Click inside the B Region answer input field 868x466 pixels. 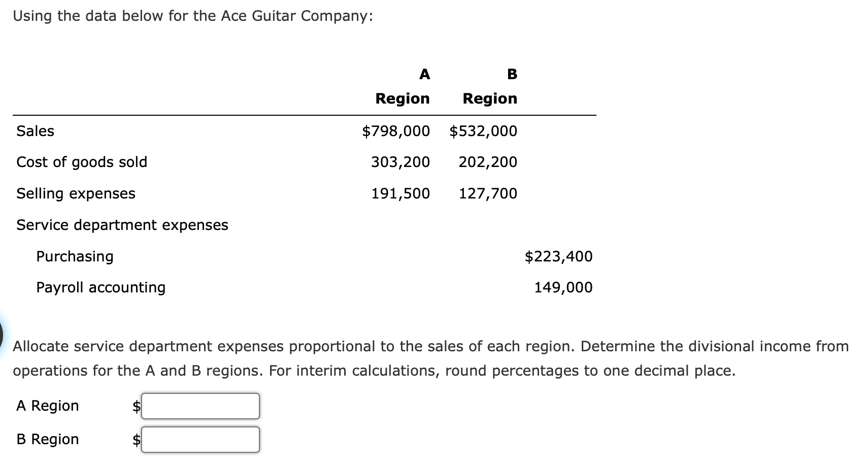tap(201, 439)
